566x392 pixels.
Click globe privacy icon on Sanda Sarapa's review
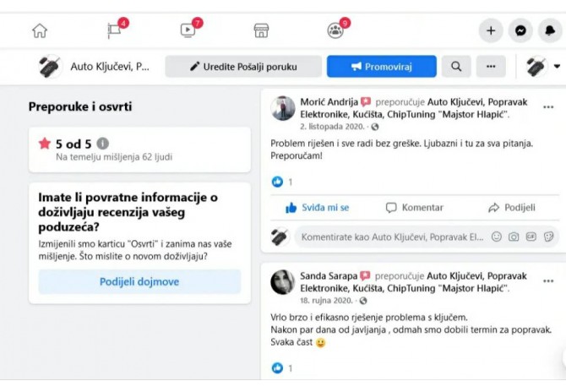pyautogui.click(x=363, y=301)
